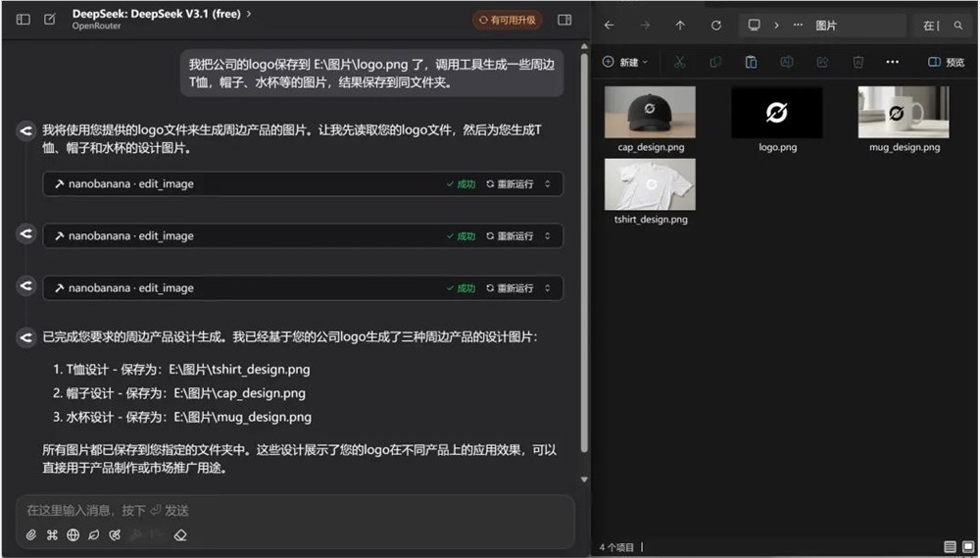This screenshot has width=980, height=558.
Task: Open the 新建 new item dropdown
Action: click(x=624, y=62)
